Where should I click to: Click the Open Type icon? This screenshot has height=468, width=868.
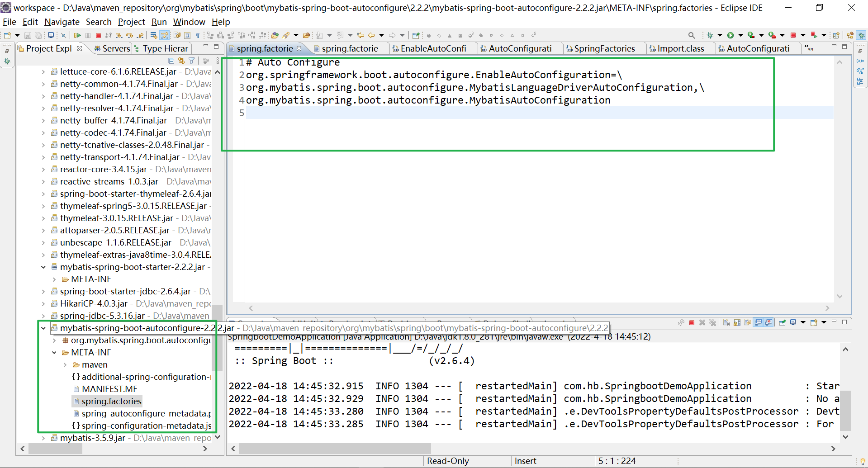275,35
